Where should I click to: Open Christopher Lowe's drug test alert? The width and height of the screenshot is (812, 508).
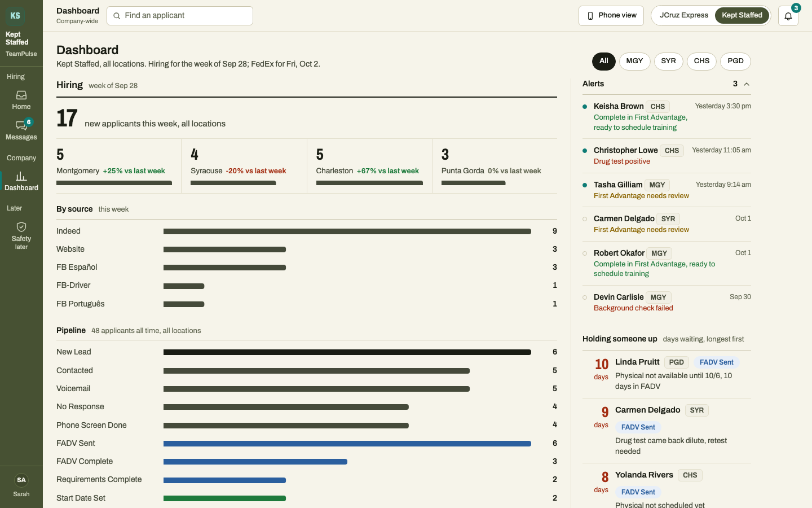click(667, 156)
